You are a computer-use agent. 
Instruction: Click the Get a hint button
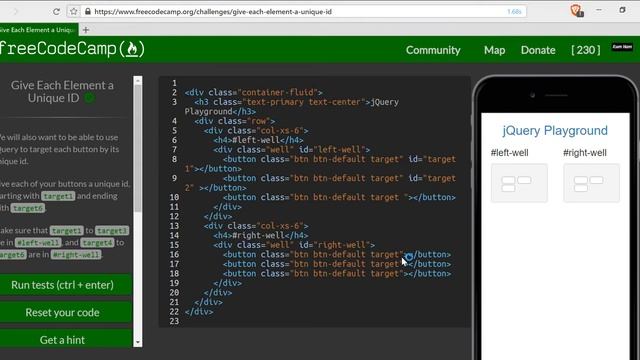65,339
